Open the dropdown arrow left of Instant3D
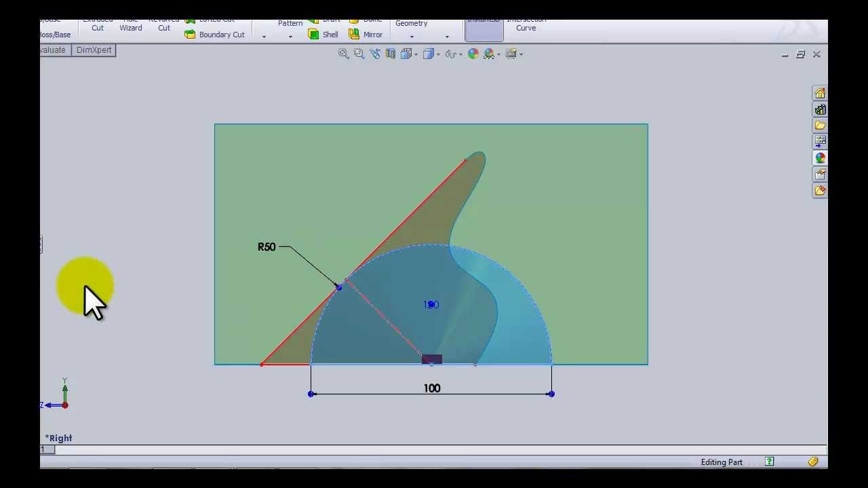This screenshot has width=868, height=488. (x=447, y=37)
